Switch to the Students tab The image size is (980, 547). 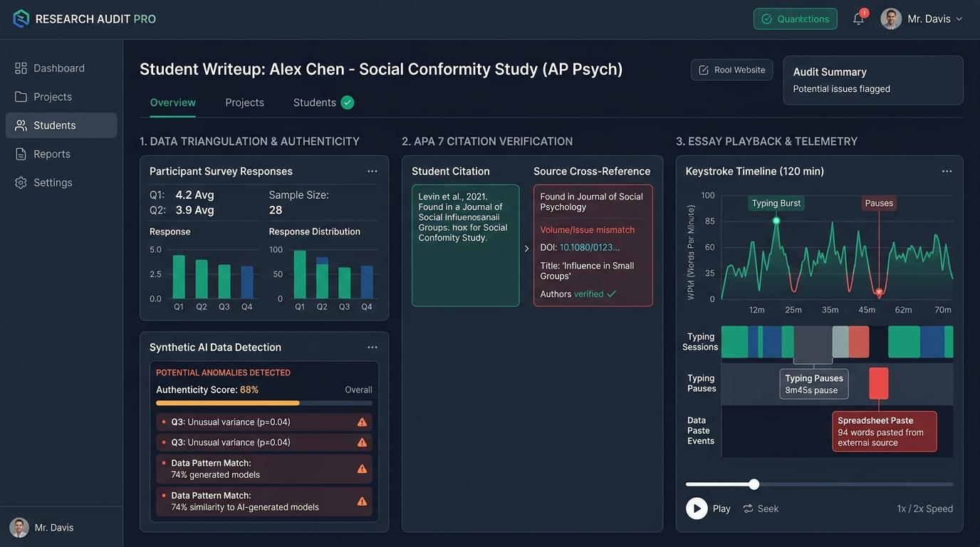pyautogui.click(x=315, y=103)
